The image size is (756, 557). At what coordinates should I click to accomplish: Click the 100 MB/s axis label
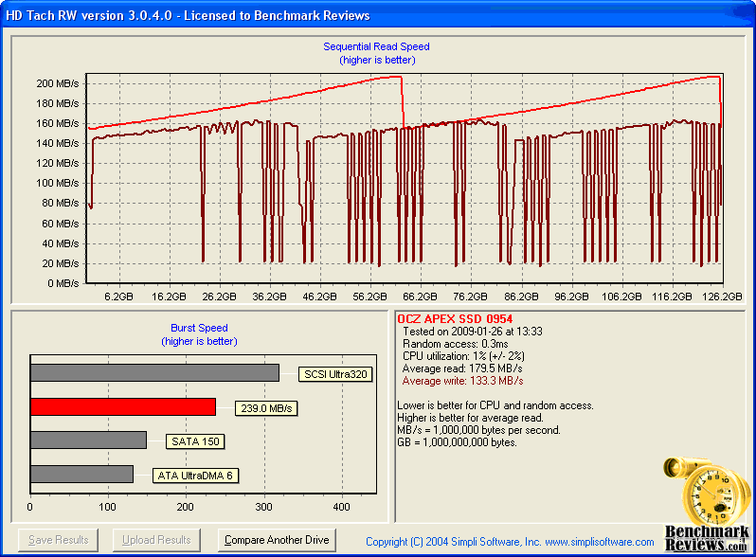tap(58, 183)
